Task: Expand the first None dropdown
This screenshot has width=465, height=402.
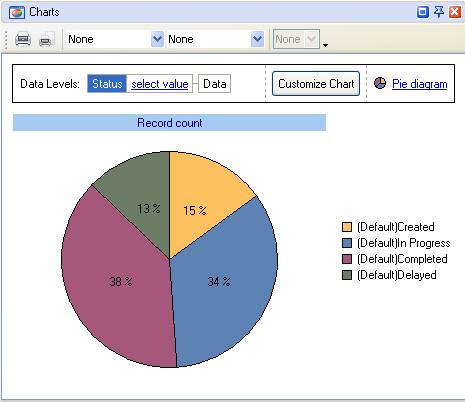Action: pos(157,39)
